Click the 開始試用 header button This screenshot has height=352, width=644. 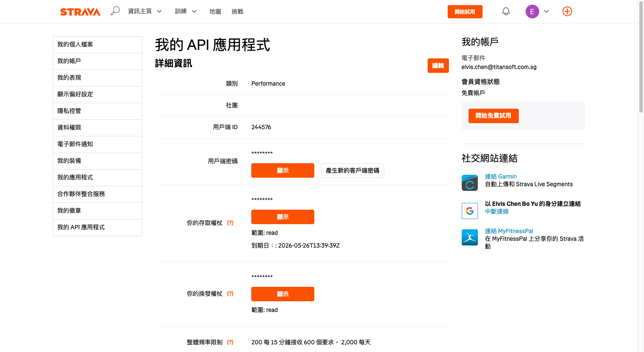(x=465, y=12)
